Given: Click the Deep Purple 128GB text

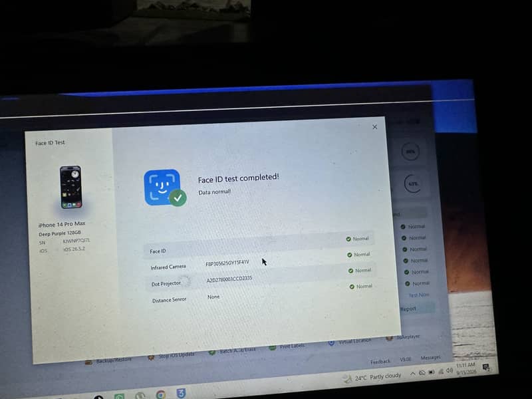Looking at the screenshot, I should (x=60, y=233).
